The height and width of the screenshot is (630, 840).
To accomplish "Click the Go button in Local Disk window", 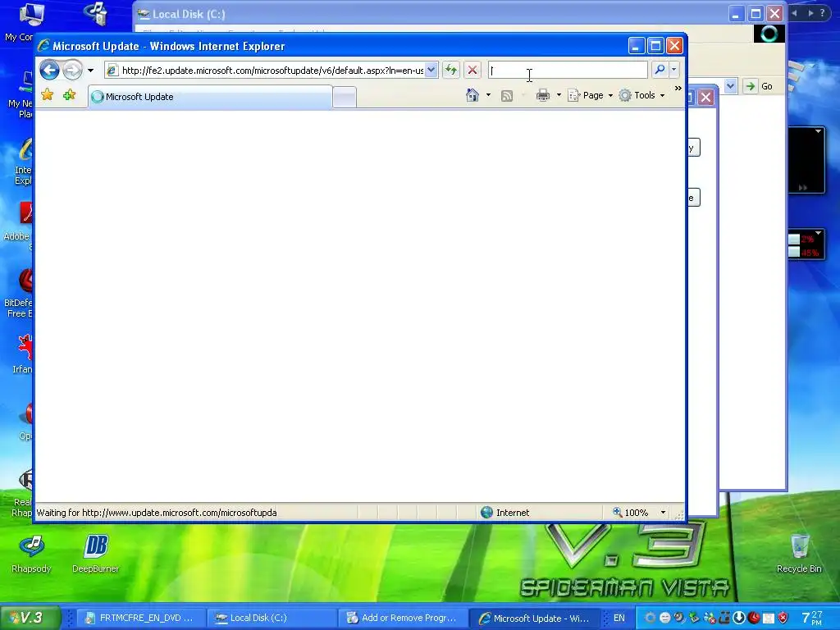I will [x=760, y=86].
